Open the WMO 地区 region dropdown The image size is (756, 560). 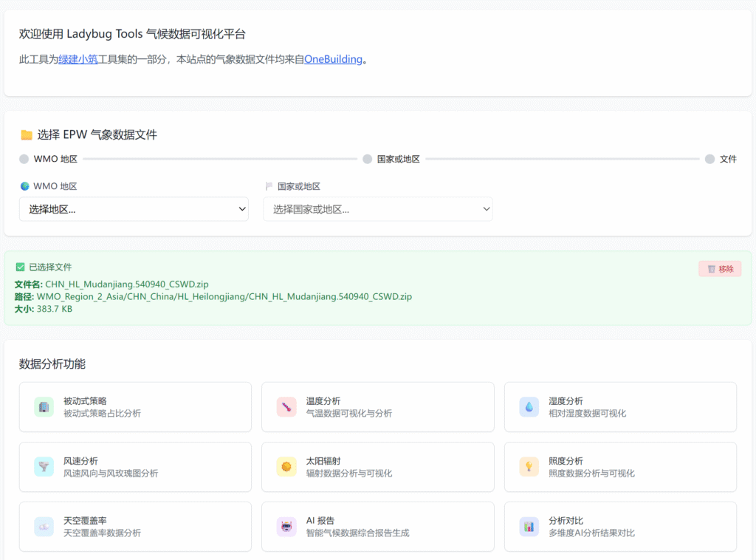tap(134, 209)
